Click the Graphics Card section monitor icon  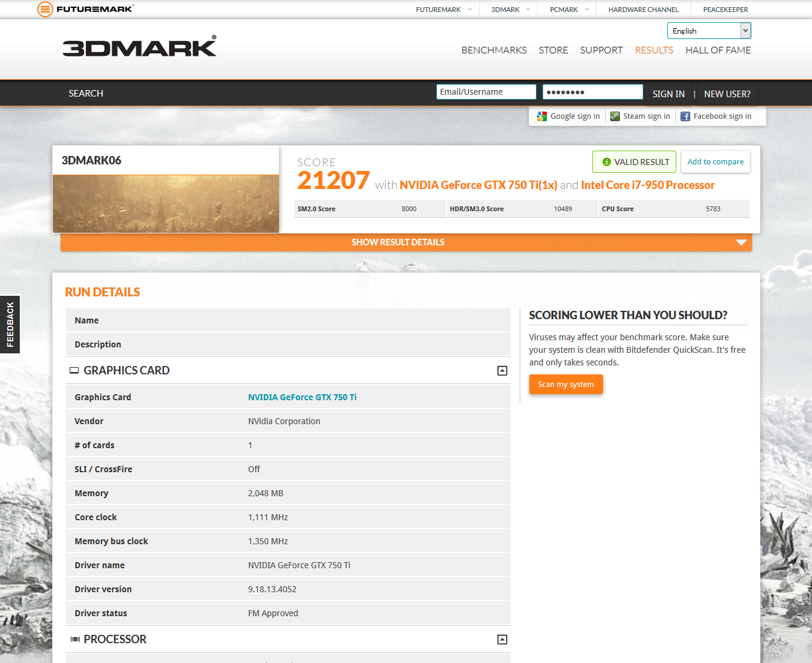tap(74, 371)
